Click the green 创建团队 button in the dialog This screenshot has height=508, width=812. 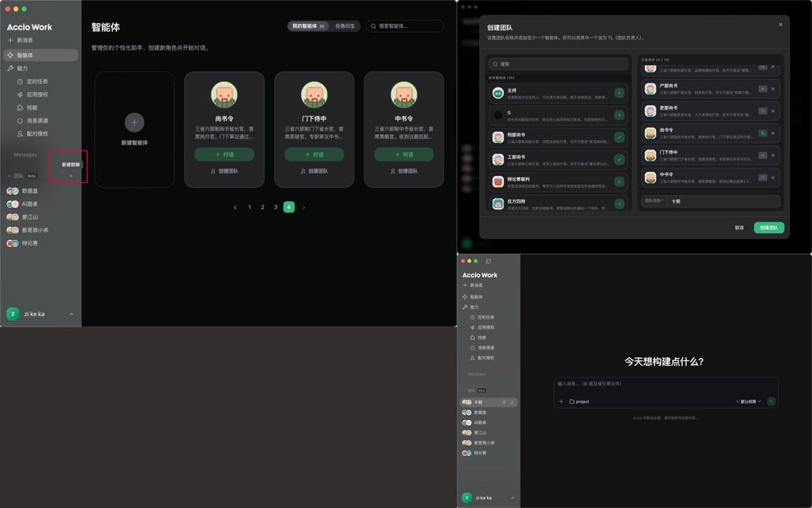[769, 228]
